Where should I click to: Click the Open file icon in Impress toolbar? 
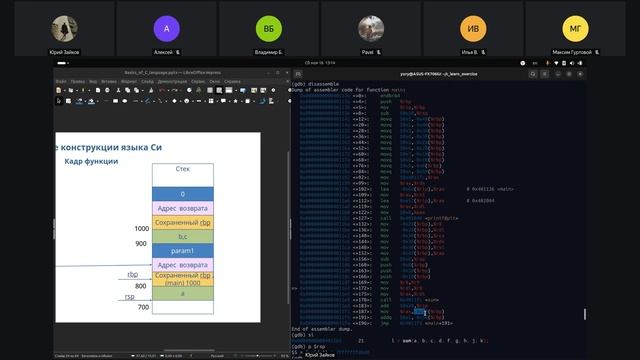(71, 90)
